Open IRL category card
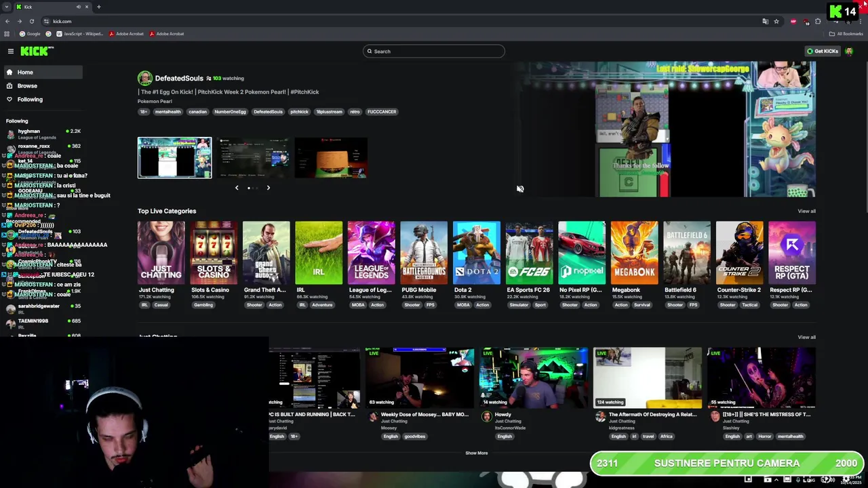Screen dimensions: 868x488 (319, 252)
